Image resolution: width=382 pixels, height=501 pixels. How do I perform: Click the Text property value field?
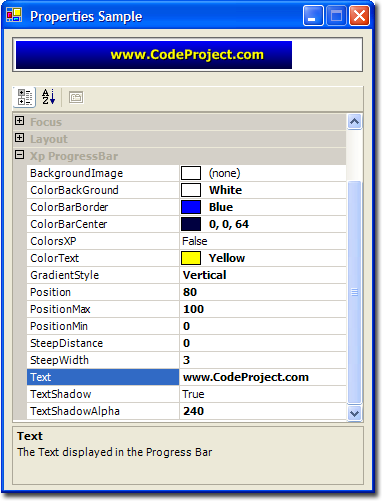tap(263, 377)
